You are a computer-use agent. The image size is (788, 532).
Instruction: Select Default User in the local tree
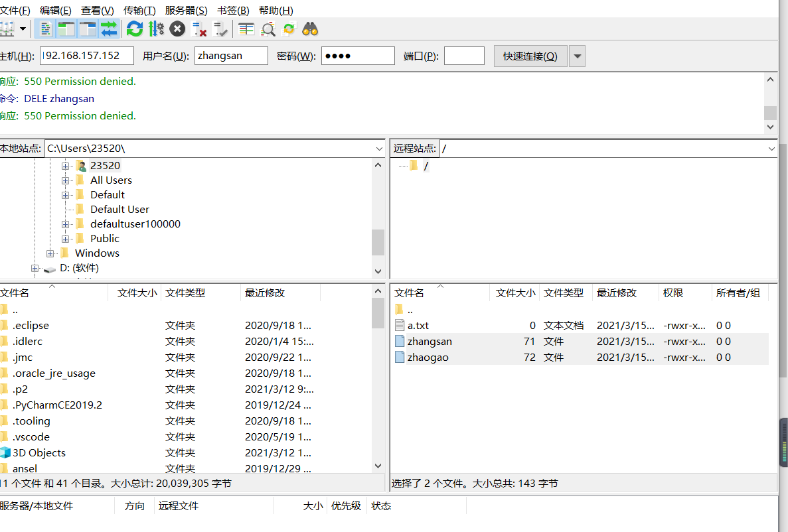coord(119,210)
